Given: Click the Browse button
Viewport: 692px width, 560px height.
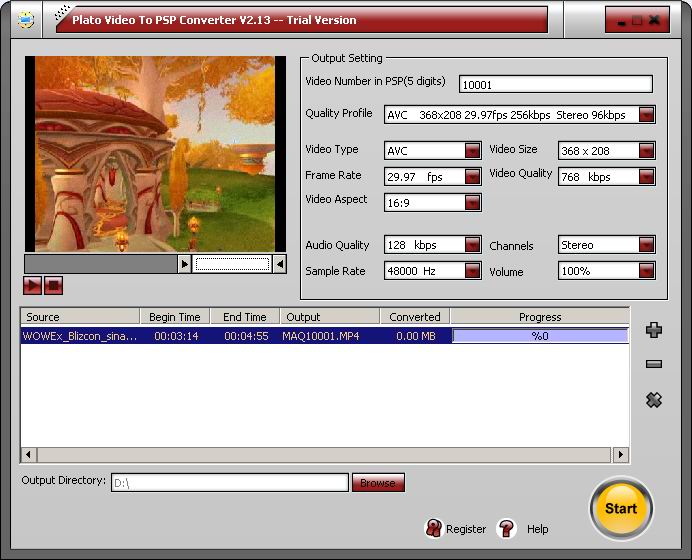Looking at the screenshot, I should pyautogui.click(x=378, y=483).
